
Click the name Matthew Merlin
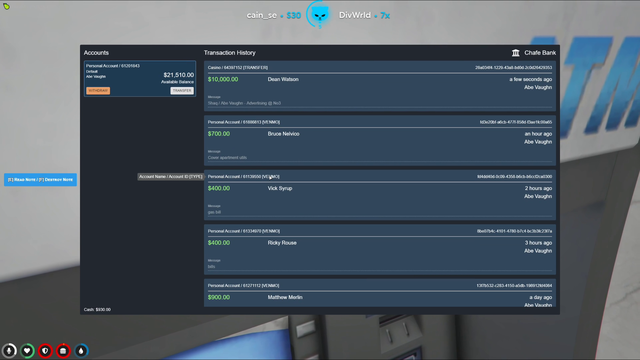pyautogui.click(x=285, y=297)
